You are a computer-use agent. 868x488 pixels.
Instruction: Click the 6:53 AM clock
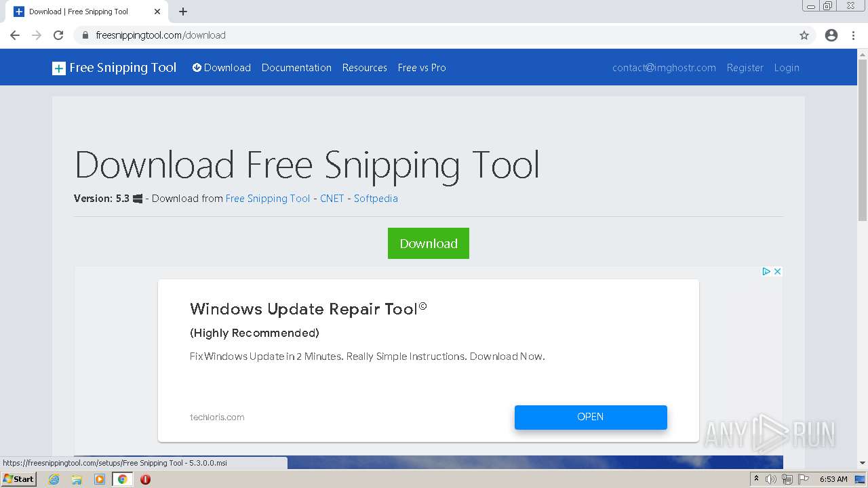[x=833, y=479]
